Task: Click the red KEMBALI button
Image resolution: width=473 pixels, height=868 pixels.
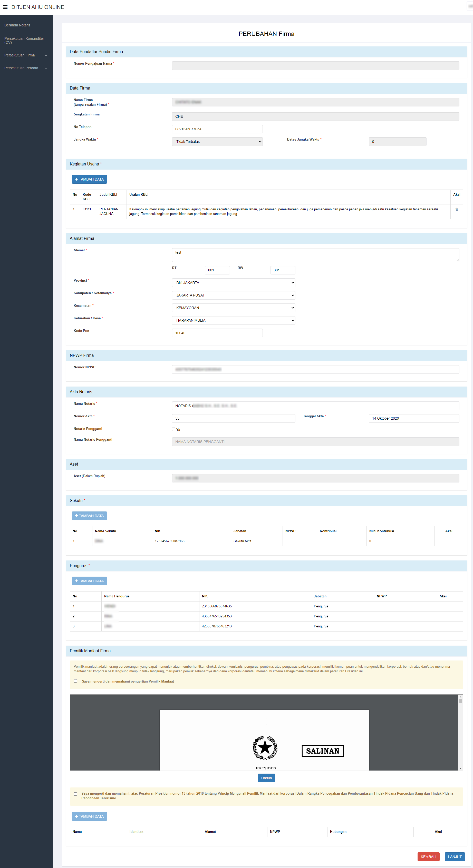Action: click(428, 856)
